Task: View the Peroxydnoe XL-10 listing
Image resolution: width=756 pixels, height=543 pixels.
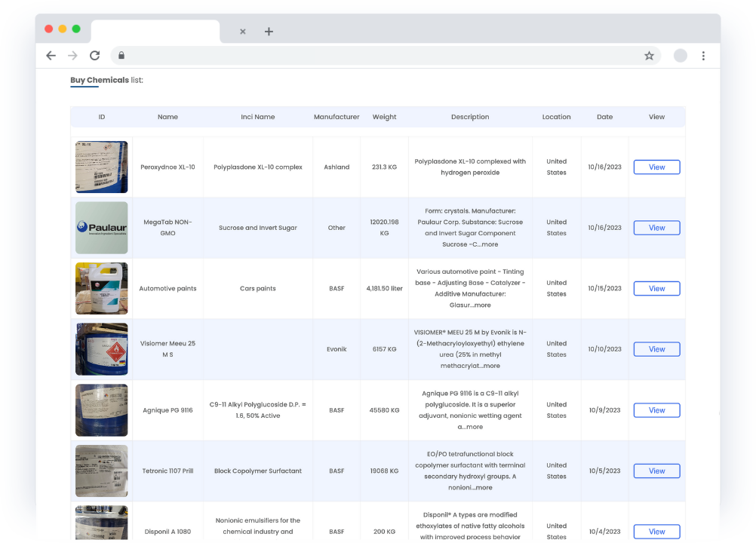Action: click(656, 167)
